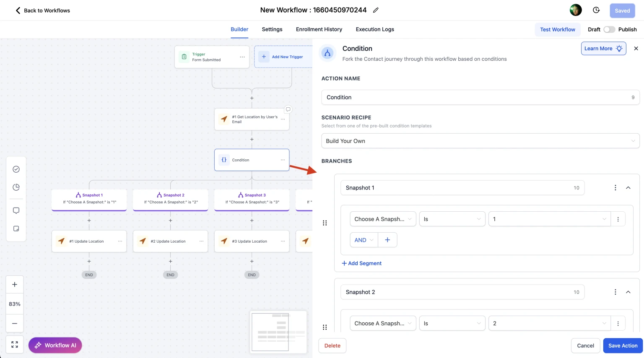644x358 pixels.
Task: Open the "Is" operator dropdown in Snapshot 1
Action: point(452,219)
